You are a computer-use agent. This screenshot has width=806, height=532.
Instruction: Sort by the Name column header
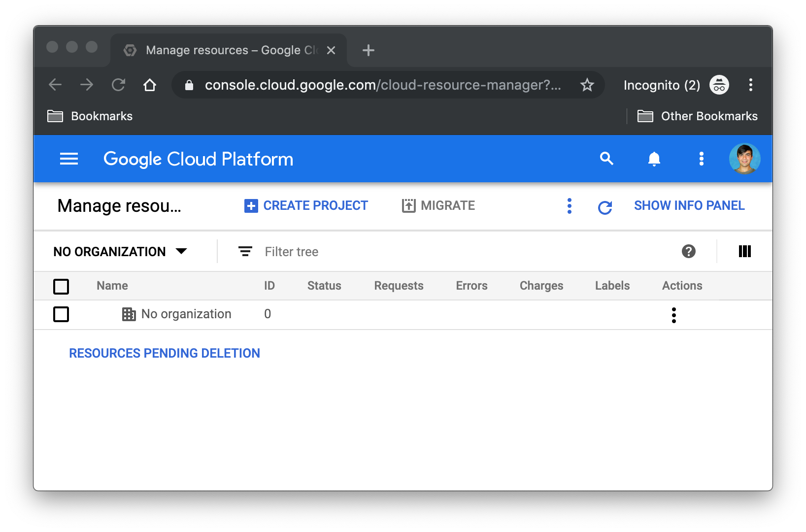112,286
